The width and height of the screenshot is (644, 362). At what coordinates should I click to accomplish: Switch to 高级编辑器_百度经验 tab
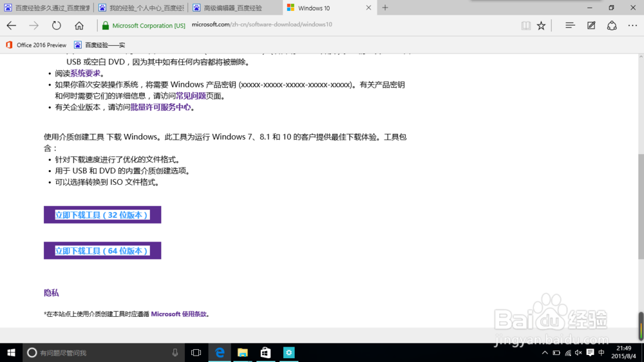(x=236, y=8)
